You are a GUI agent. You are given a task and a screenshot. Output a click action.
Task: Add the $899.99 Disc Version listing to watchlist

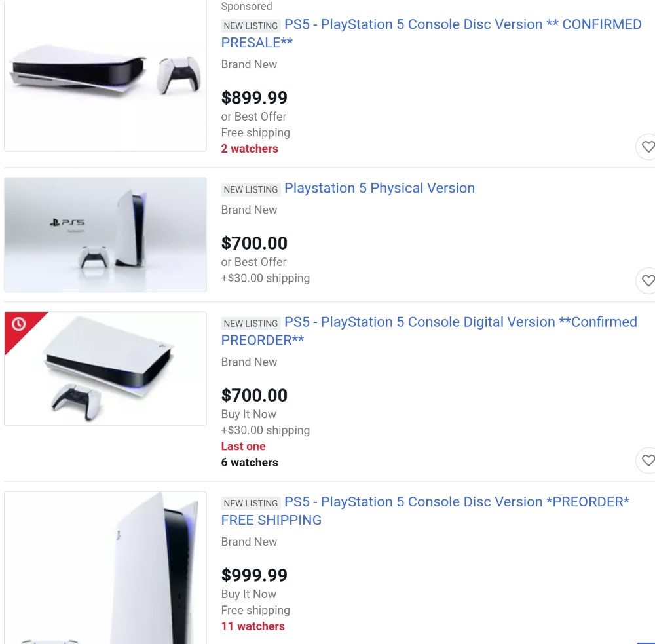coord(646,147)
